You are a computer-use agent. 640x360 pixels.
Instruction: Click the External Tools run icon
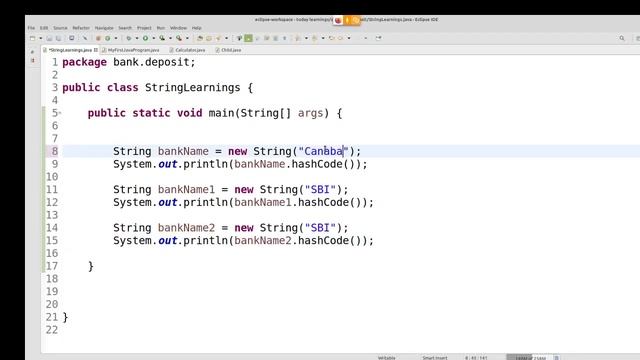179,38
